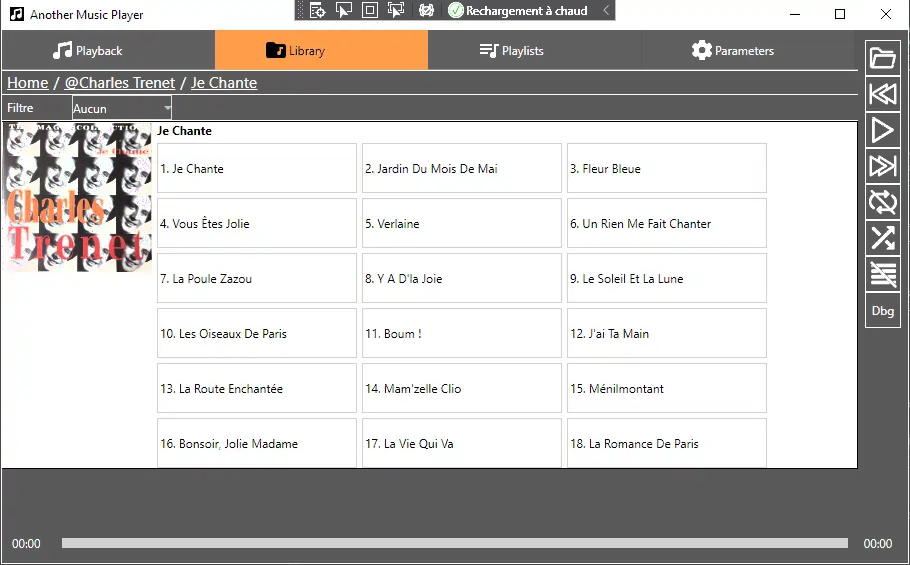Play track 4. Vous Êtes Jolie
Image resolution: width=910 pixels, height=565 pixels.
(257, 223)
